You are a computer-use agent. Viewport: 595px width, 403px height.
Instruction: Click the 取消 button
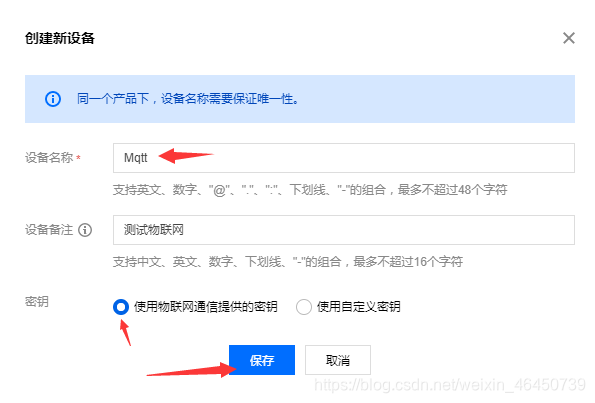pyautogui.click(x=338, y=360)
